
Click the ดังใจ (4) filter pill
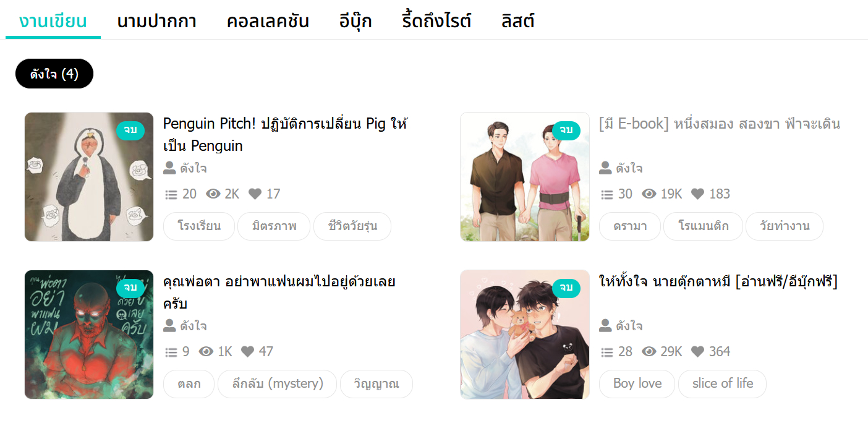pos(54,74)
